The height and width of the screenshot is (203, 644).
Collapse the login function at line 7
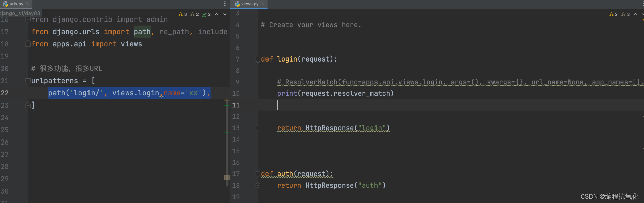258,59
